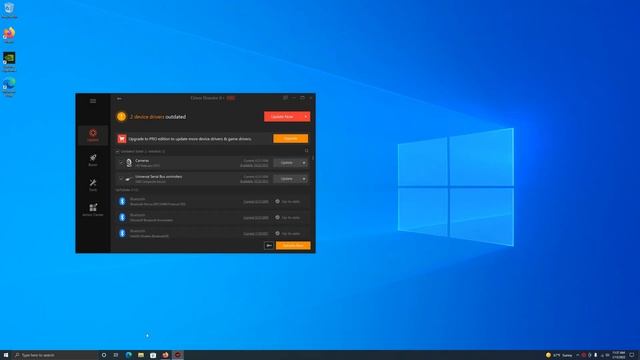This screenshot has height=360, width=640.
Task: Click the feedback icon in the title bar
Action: (285, 98)
